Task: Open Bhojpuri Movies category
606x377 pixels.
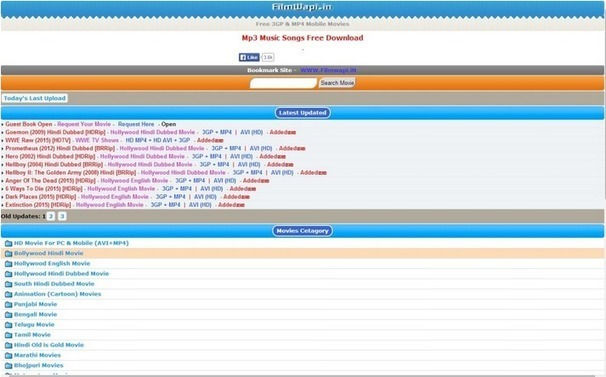Action: [39, 365]
